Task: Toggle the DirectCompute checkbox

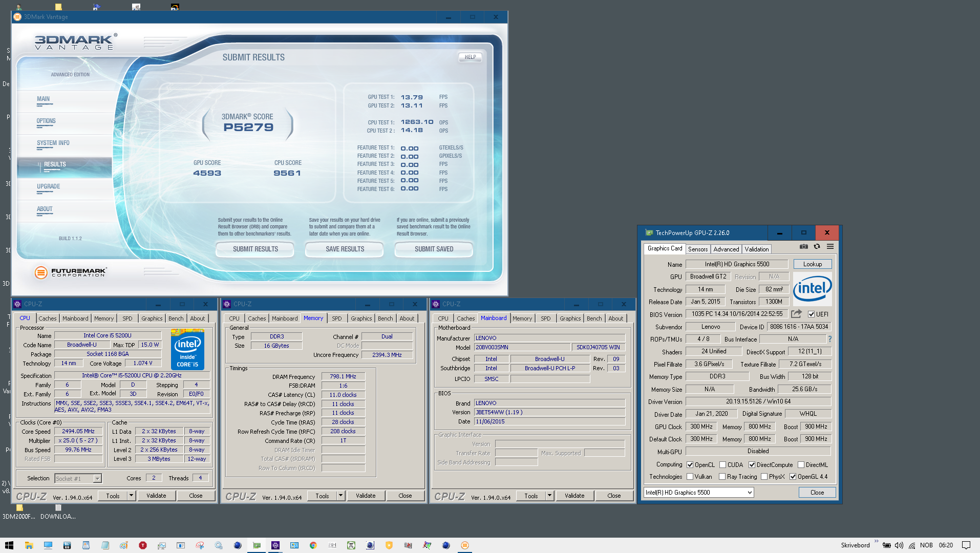Action: 752,465
